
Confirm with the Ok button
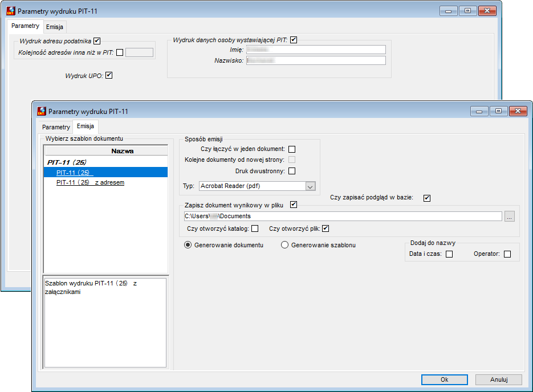tap(444, 380)
